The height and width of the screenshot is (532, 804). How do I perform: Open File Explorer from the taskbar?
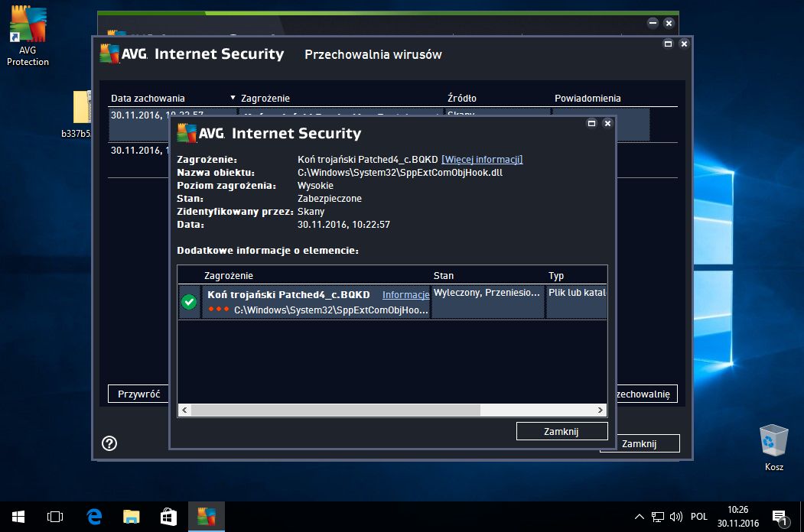(x=130, y=517)
